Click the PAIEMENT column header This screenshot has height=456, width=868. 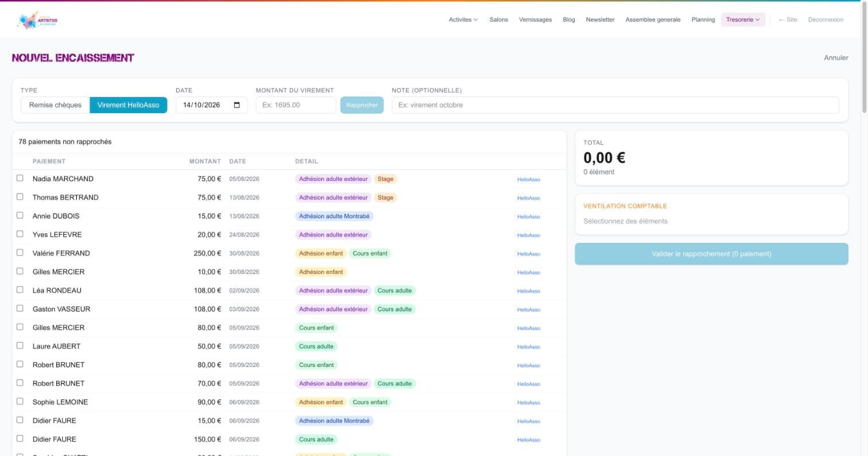click(49, 161)
